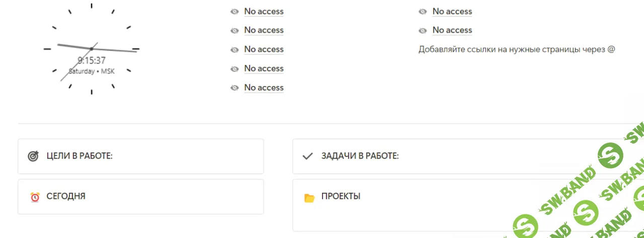Go to the СЕГОДНЯ page
This screenshot has width=644, height=238.
(66, 196)
